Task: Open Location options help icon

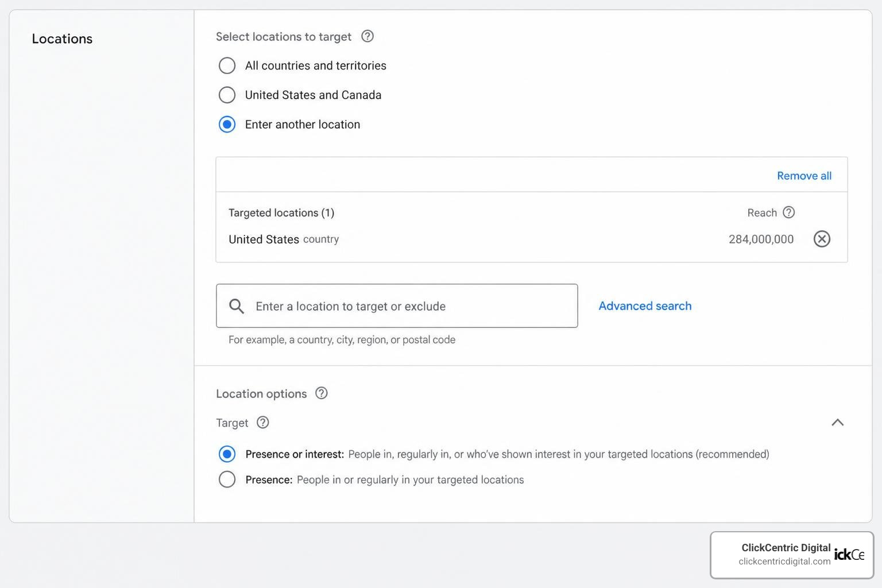Action: [322, 393]
